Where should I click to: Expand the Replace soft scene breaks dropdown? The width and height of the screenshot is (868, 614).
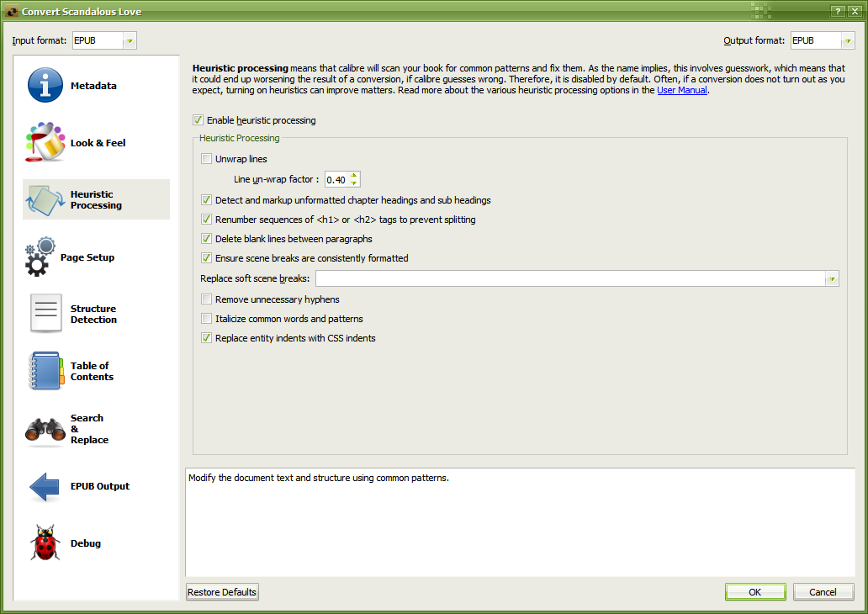(x=831, y=279)
